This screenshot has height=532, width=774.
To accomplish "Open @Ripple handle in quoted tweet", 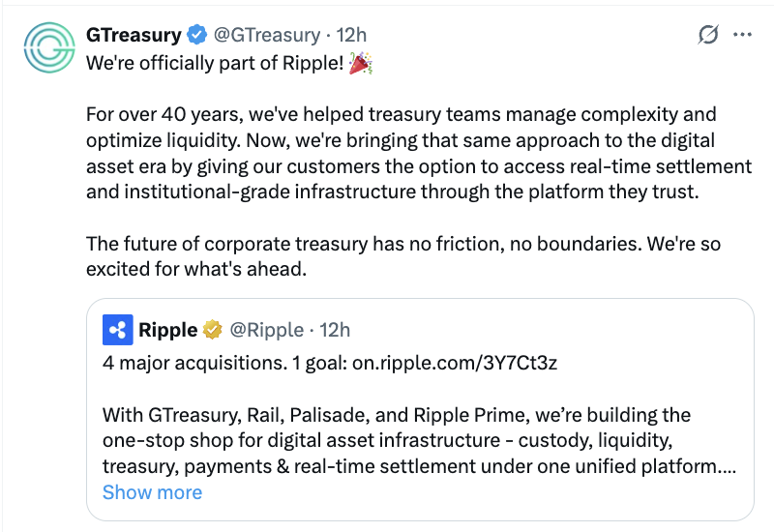I will tap(267, 330).
